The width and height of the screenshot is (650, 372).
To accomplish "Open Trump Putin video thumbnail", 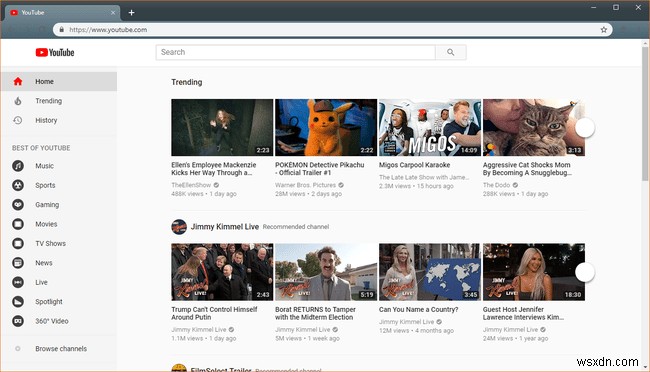I will pyautogui.click(x=222, y=272).
